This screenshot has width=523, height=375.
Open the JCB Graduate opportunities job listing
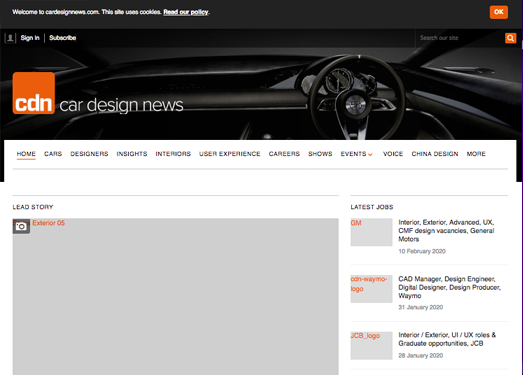447,339
